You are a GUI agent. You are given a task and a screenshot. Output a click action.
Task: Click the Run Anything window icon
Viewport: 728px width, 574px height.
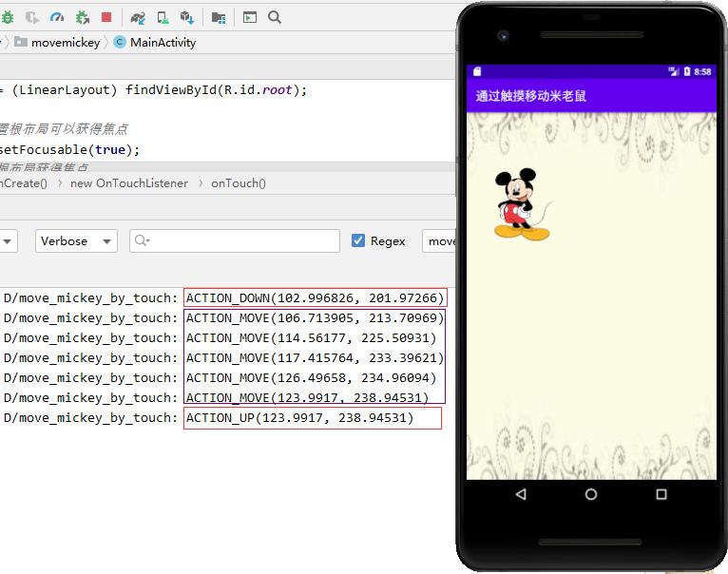click(x=250, y=18)
